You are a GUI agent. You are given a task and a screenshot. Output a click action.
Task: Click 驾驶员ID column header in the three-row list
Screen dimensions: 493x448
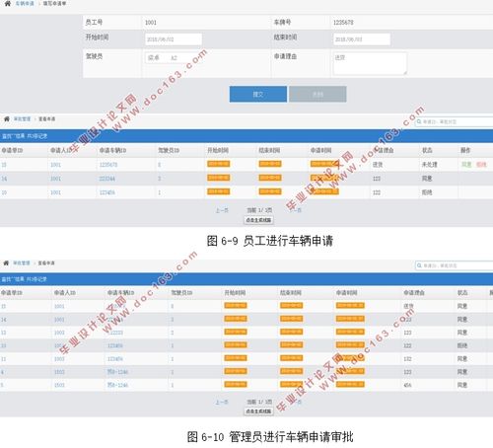tap(169, 150)
